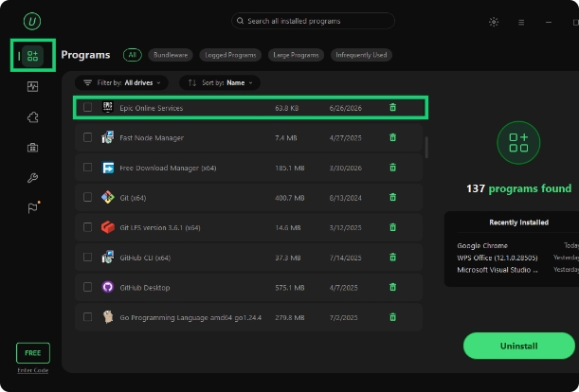Click the Git LFS red box icon
Image resolution: width=579 pixels, height=392 pixels.
107,227
